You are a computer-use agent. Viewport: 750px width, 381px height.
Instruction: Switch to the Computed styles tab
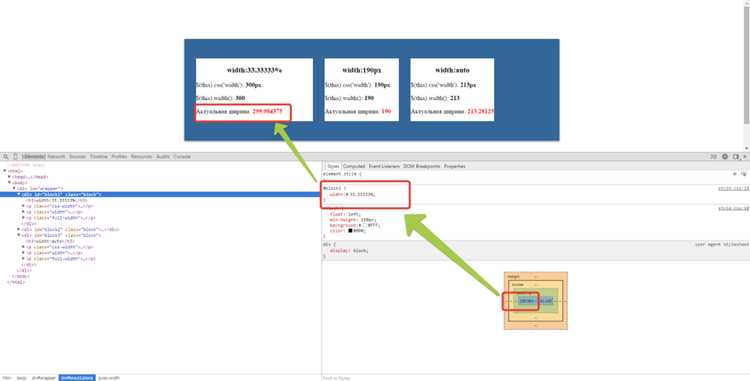click(354, 166)
